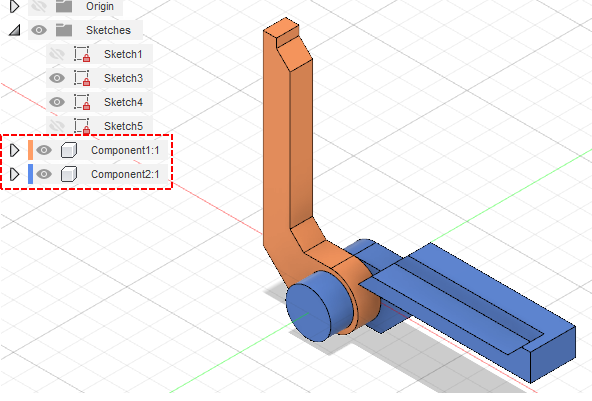Select the orange bracket body in viewport

[276, 151]
